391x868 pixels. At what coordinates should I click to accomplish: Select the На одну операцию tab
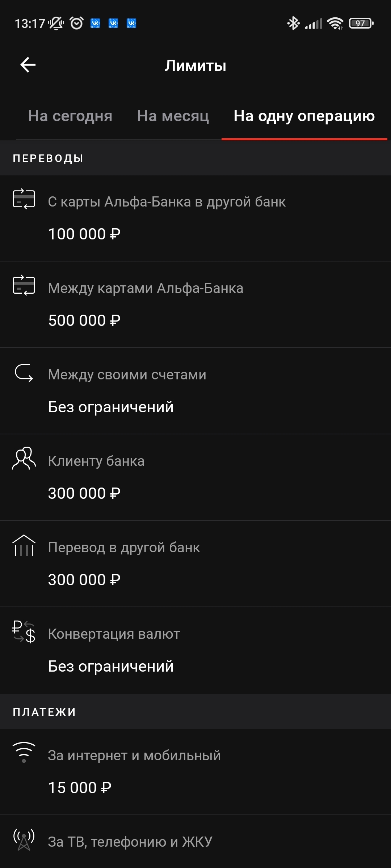point(304,116)
